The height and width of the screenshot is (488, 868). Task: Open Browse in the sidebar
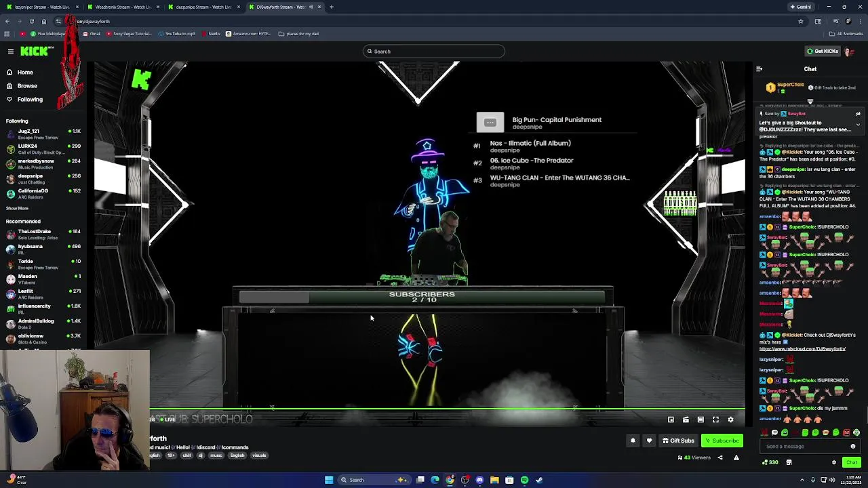tap(27, 86)
